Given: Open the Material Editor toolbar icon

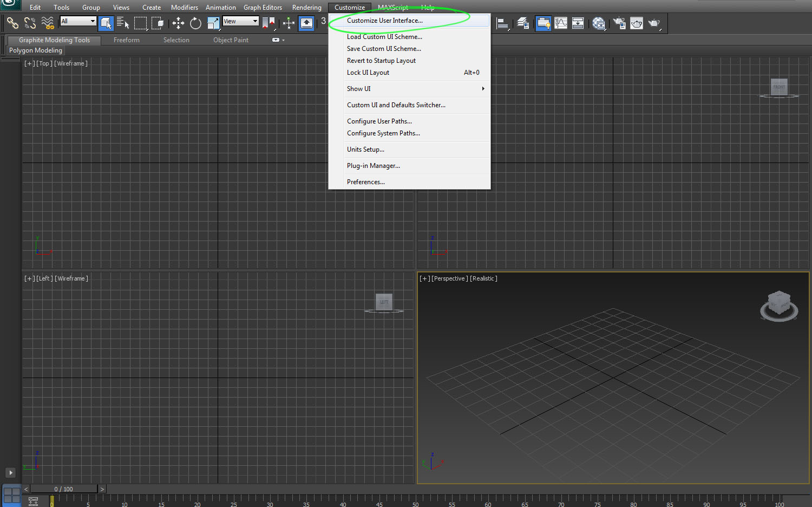Looking at the screenshot, I should point(598,23).
